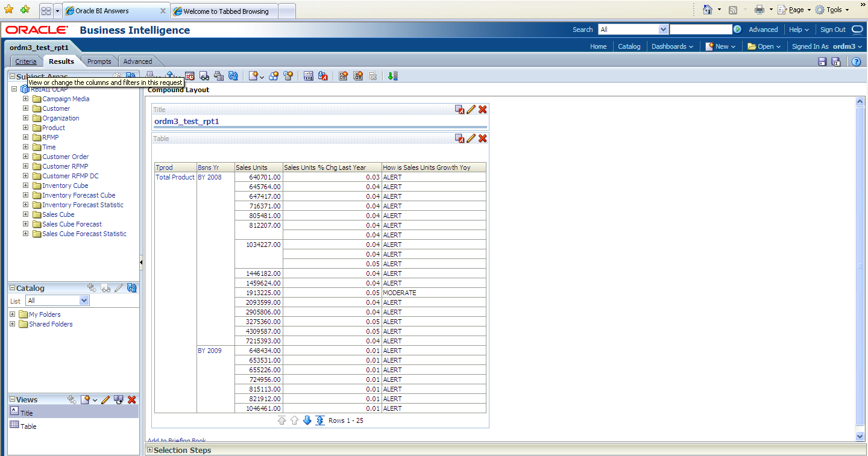Click into the Search text field
Viewport: 868px width, 456px height.
tap(700, 30)
